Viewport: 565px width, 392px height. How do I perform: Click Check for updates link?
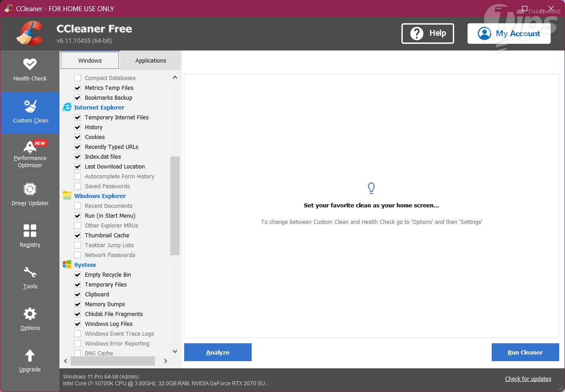[x=528, y=379]
